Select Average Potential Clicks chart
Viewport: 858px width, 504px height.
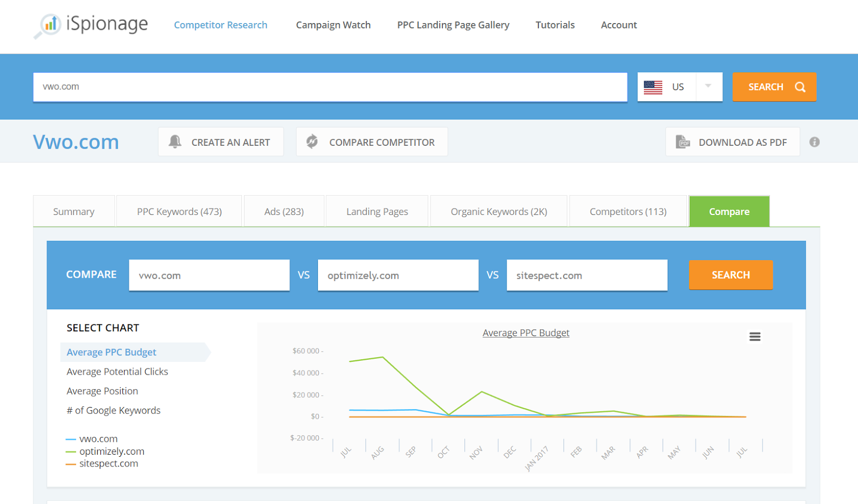pyautogui.click(x=117, y=372)
